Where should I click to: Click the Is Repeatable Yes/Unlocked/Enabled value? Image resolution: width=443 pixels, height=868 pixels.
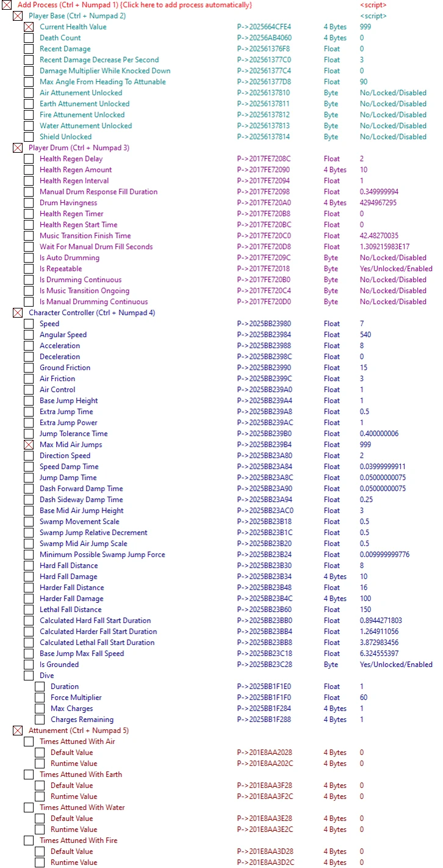(396, 269)
